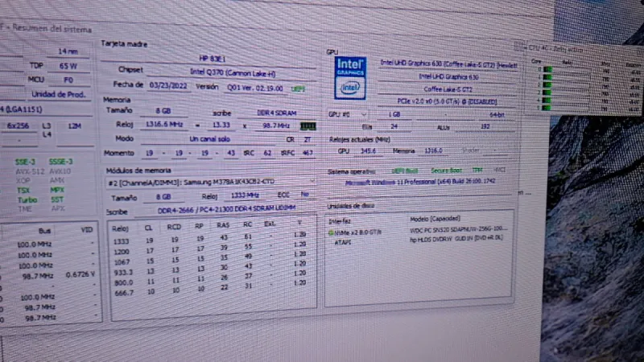The image size is (644, 362).
Task: Click the ALUs value "192"
Action: point(485,126)
